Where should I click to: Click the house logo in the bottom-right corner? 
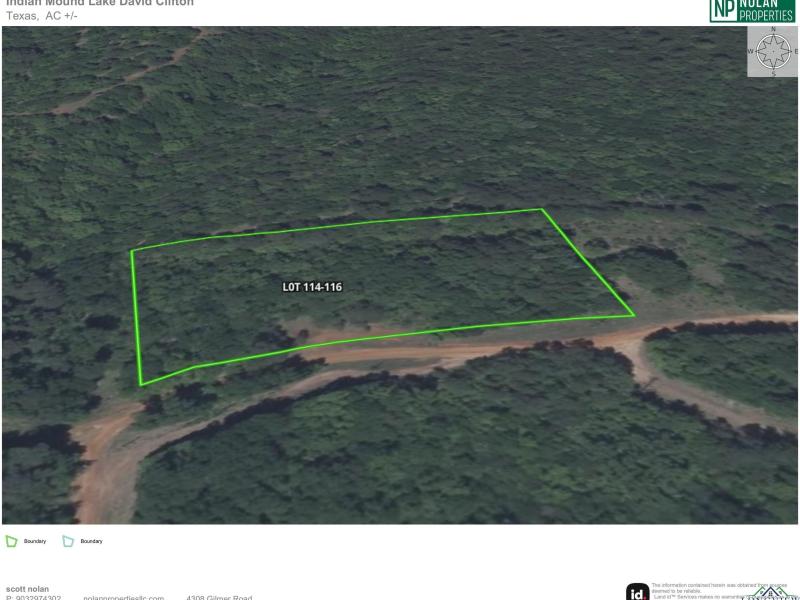click(x=769, y=594)
